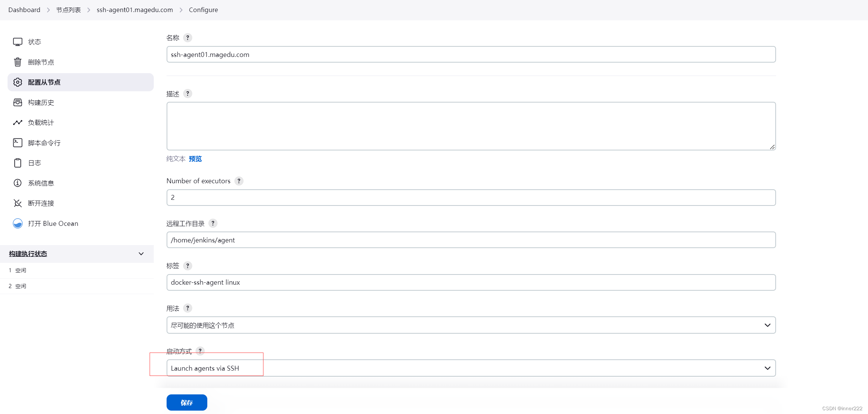Click the 日志 clipboard icon

(x=17, y=163)
